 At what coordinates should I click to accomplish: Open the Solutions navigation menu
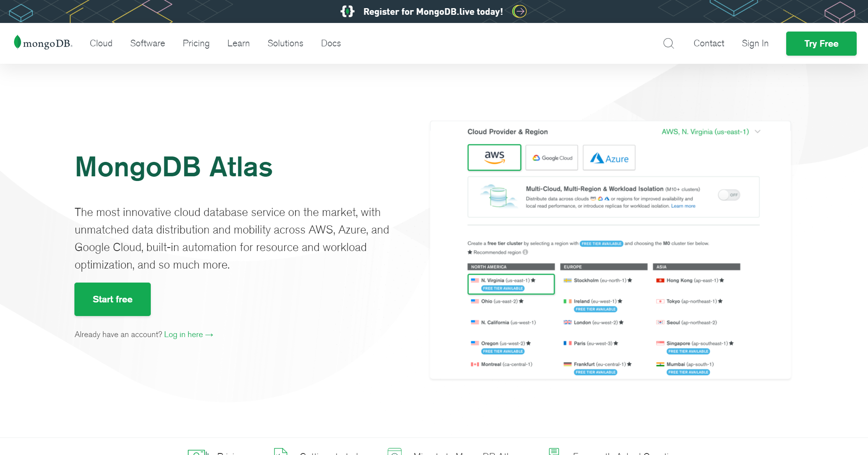click(285, 43)
